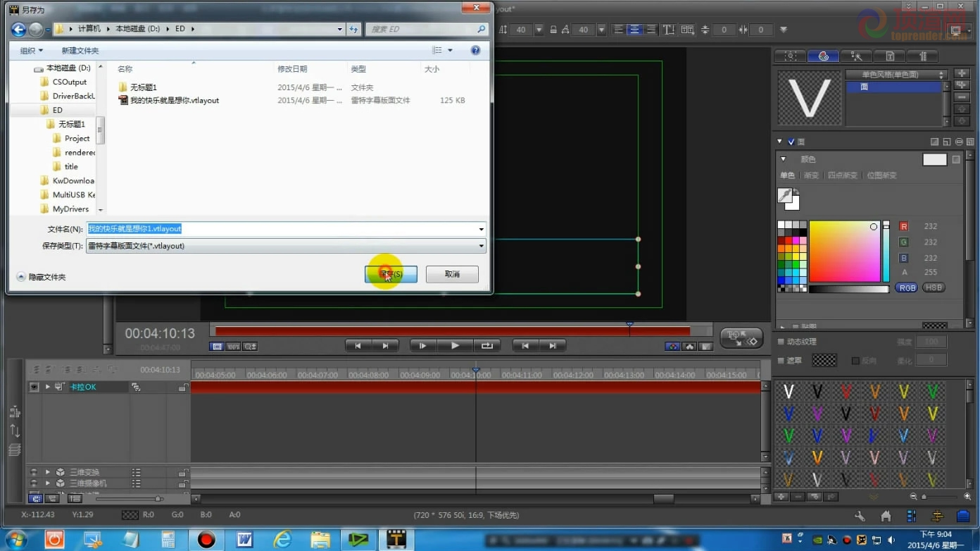
Task: Open the Word icon on the taskbar
Action: [244, 539]
